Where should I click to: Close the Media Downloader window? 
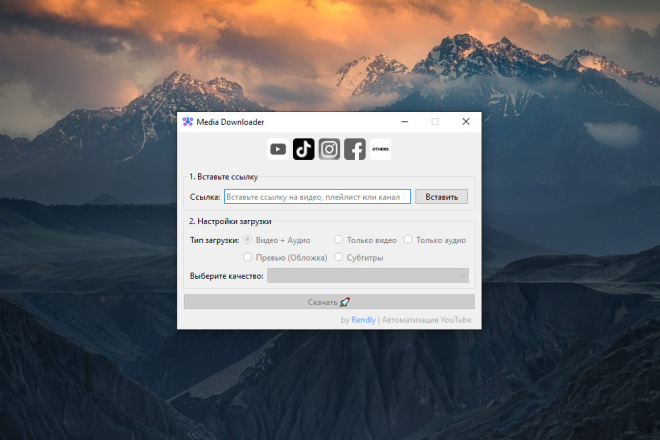pos(466,122)
